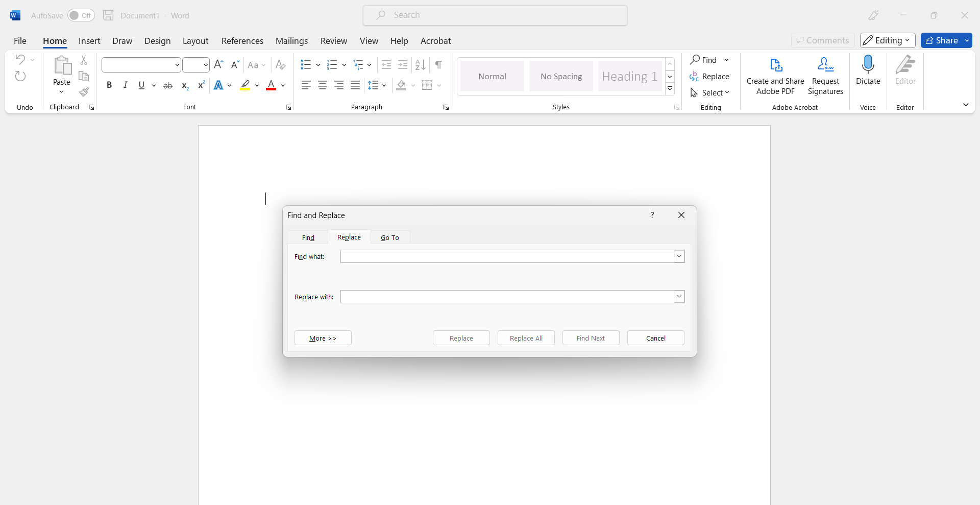Center align the text
Viewport: 980px width, 505px height.
click(x=322, y=85)
